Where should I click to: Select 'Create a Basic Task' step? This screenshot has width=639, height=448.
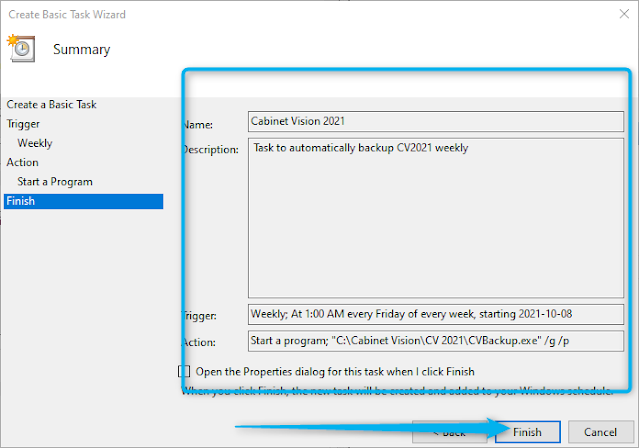51,104
